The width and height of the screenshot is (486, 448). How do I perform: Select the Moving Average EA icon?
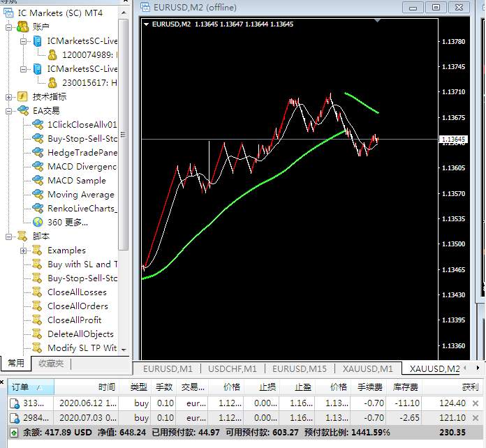tap(38, 194)
